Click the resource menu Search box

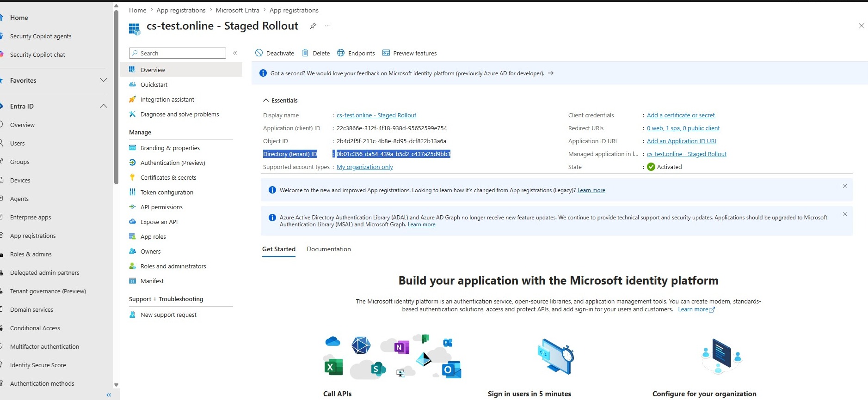[178, 53]
